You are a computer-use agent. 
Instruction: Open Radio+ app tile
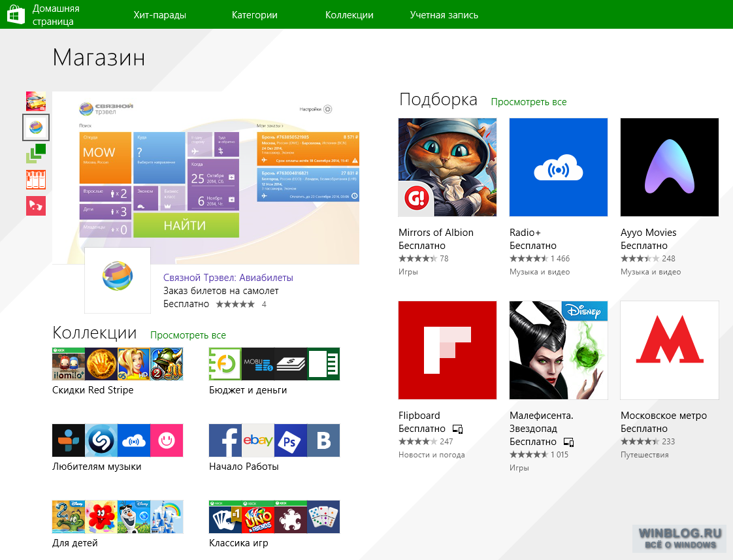click(x=559, y=167)
